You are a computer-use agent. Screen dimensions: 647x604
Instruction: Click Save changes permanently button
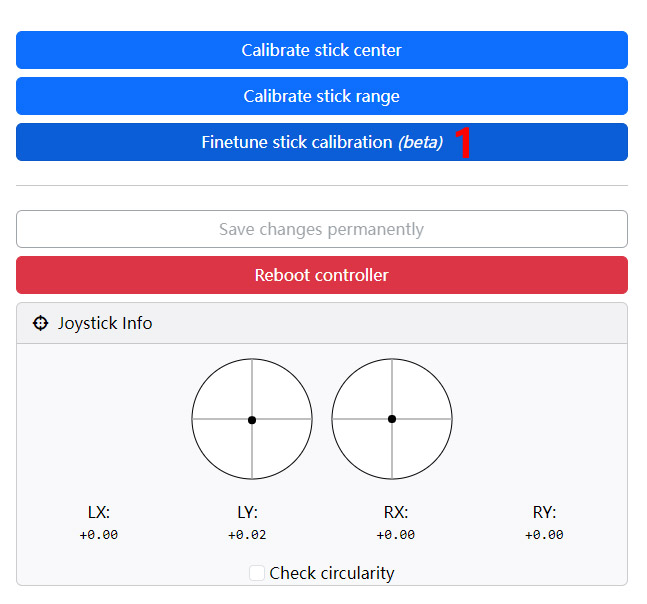click(321, 229)
